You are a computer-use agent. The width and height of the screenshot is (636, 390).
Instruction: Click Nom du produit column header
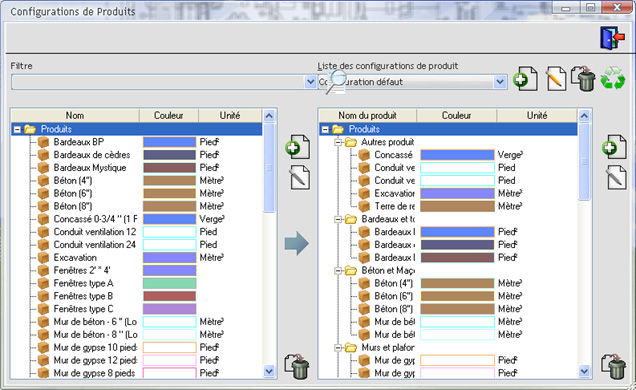(367, 116)
